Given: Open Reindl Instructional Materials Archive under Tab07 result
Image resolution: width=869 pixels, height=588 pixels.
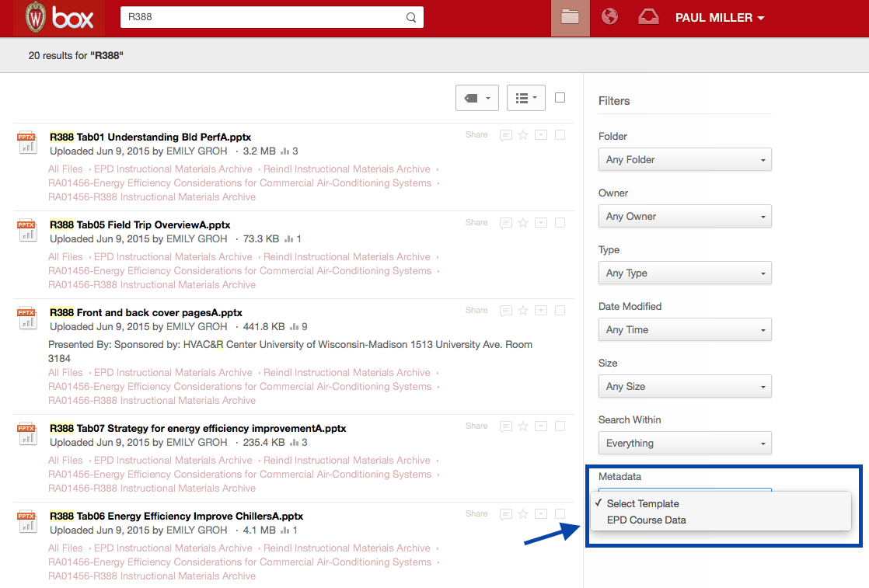Looking at the screenshot, I should pos(347,460).
